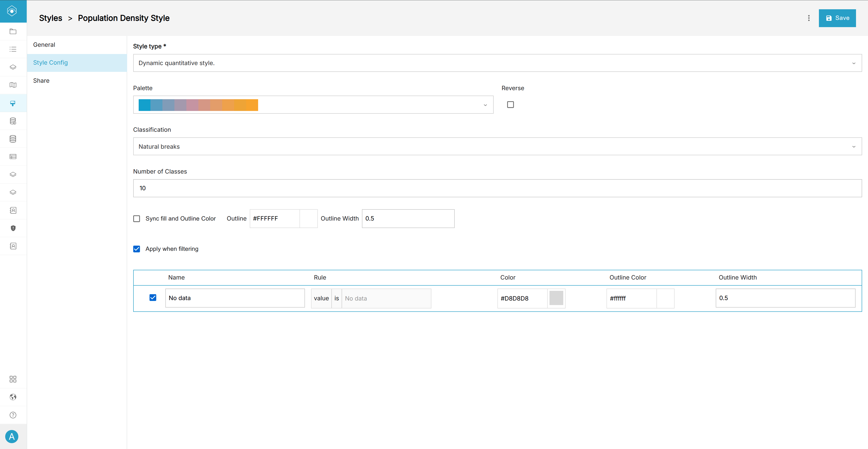Open contacts book icon above the shield icon
Screen dimensions: 868x449
tap(13, 210)
